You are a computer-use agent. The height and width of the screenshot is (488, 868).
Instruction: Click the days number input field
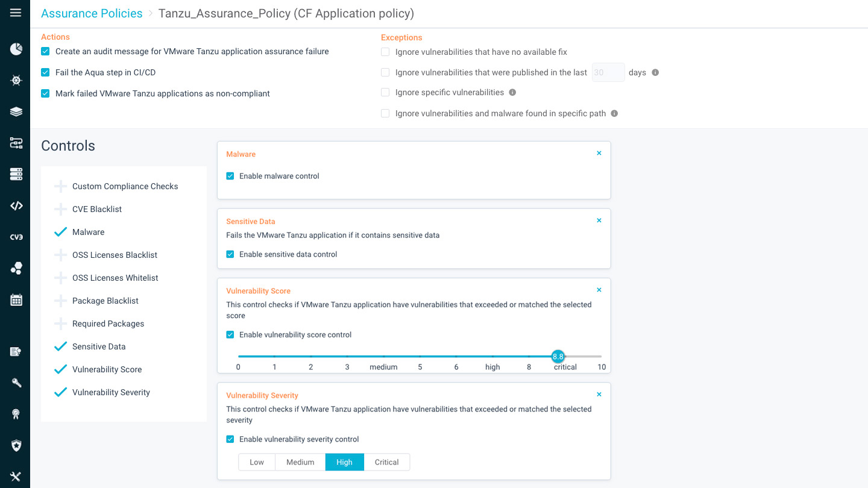[608, 72]
